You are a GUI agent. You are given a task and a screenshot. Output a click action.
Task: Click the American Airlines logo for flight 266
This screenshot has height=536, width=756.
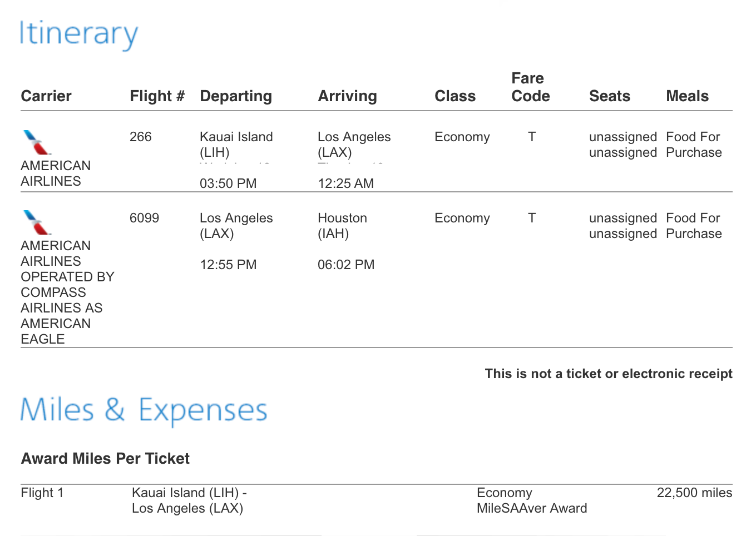pos(37,142)
